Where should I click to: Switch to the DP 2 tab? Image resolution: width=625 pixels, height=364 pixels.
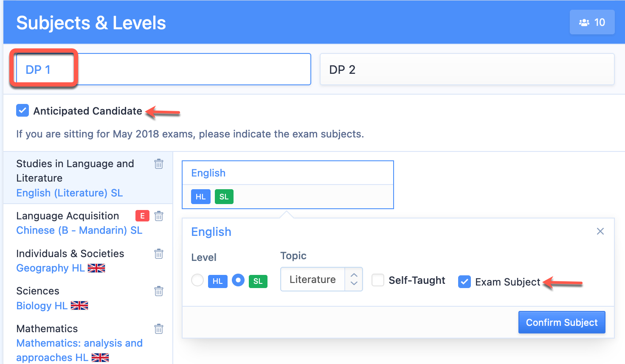tap(467, 69)
